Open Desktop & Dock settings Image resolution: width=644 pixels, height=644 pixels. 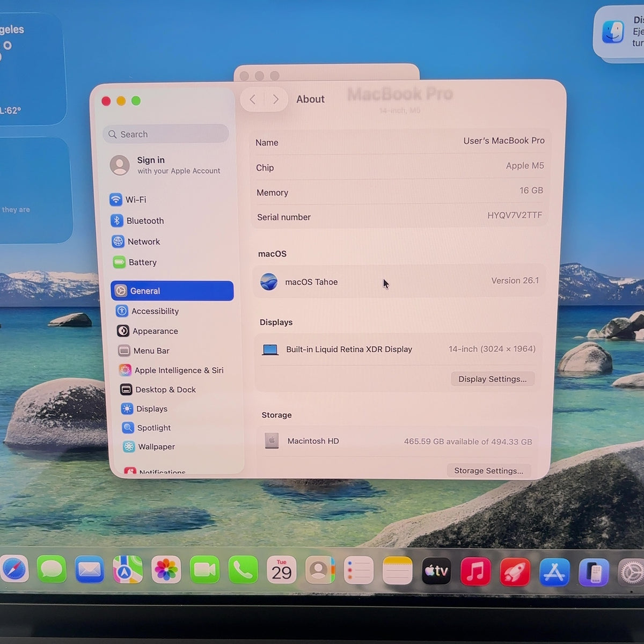[158, 390]
